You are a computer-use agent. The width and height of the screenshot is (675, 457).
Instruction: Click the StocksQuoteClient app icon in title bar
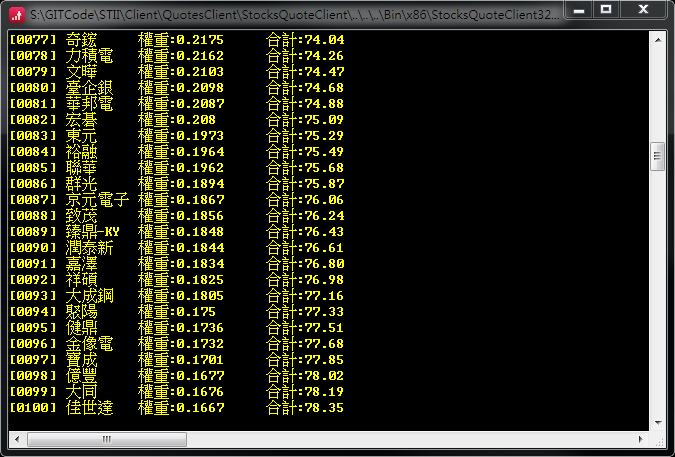click(x=17, y=15)
